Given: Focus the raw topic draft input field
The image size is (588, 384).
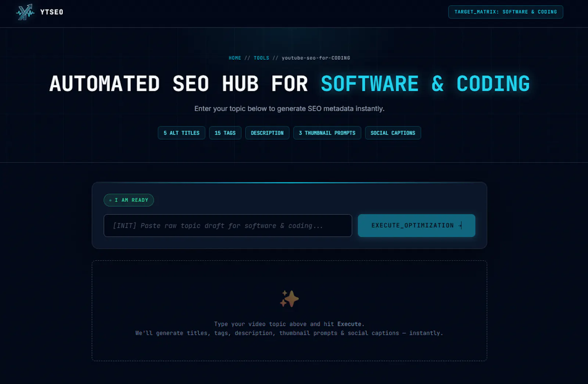Looking at the screenshot, I should pyautogui.click(x=228, y=225).
